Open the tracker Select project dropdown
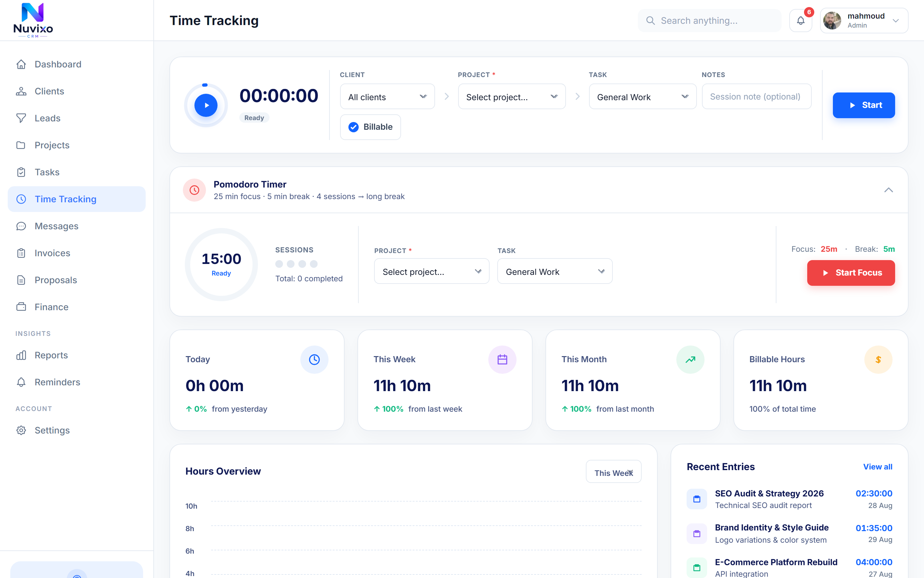924x578 pixels. tap(512, 97)
